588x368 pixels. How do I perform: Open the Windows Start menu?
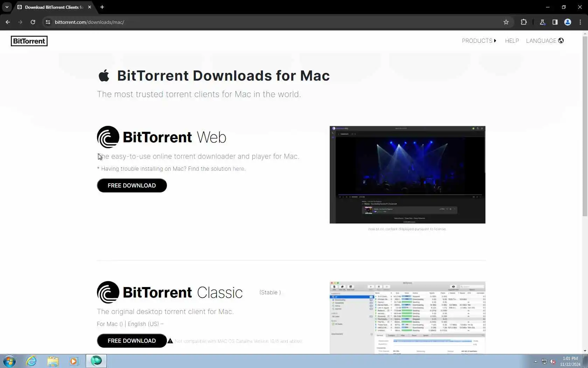9,361
